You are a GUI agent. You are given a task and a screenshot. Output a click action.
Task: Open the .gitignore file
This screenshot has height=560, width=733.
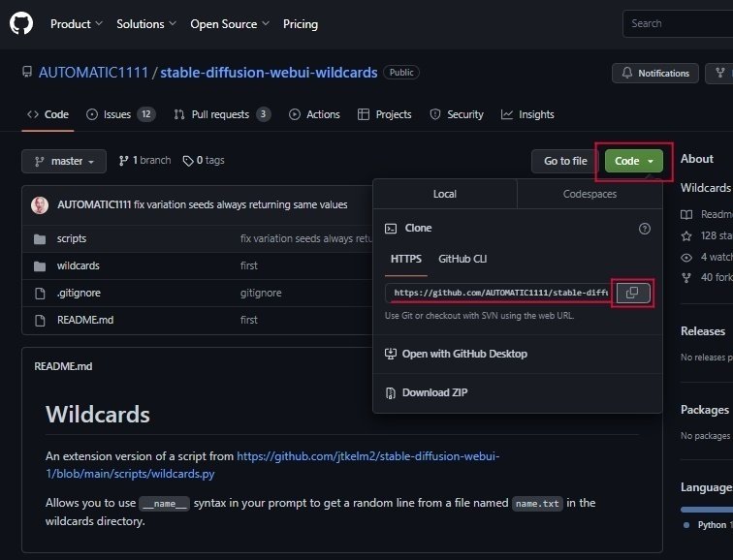79,293
